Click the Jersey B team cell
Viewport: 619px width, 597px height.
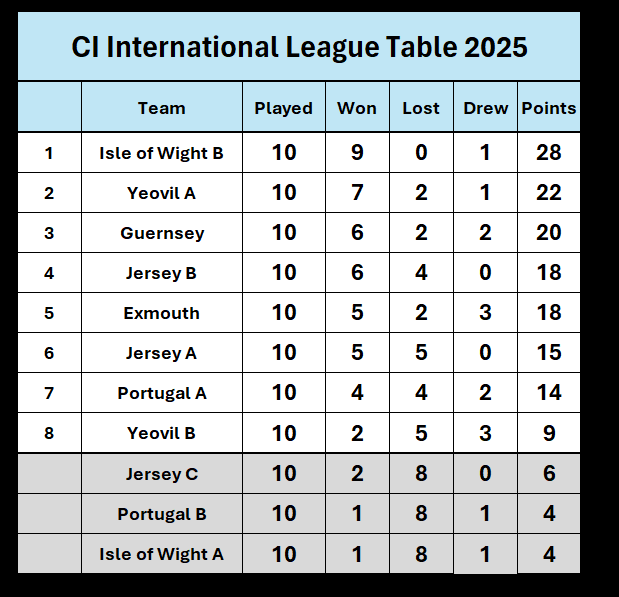161,273
